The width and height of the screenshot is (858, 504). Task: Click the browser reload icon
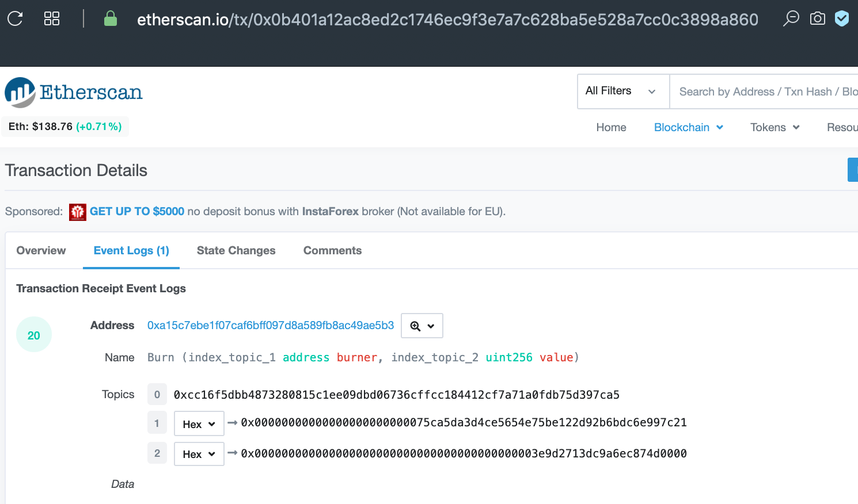click(16, 19)
